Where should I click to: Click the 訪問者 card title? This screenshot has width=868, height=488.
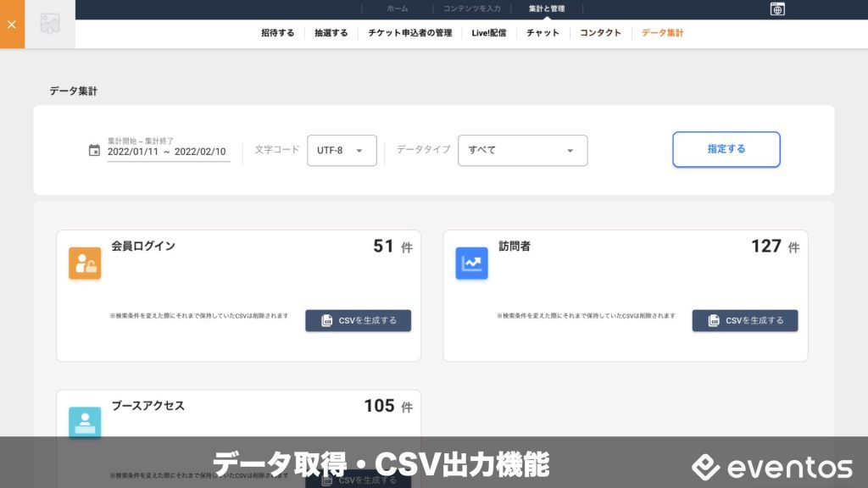515,247
